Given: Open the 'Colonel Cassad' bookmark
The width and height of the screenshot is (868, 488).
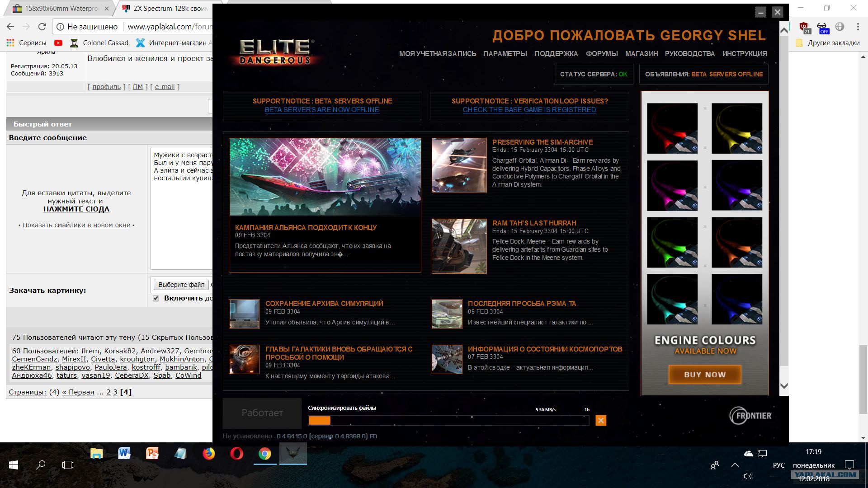Looking at the screenshot, I should pyautogui.click(x=99, y=43).
